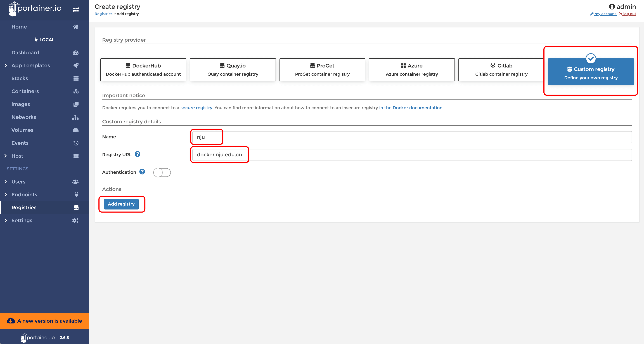
Task: Click the admin user avatar icon
Action: click(x=612, y=6)
